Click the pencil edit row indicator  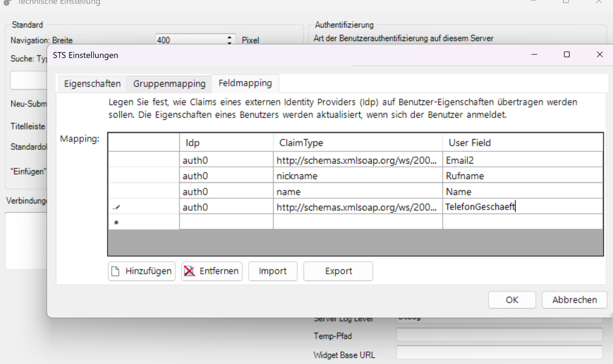pyautogui.click(x=116, y=207)
